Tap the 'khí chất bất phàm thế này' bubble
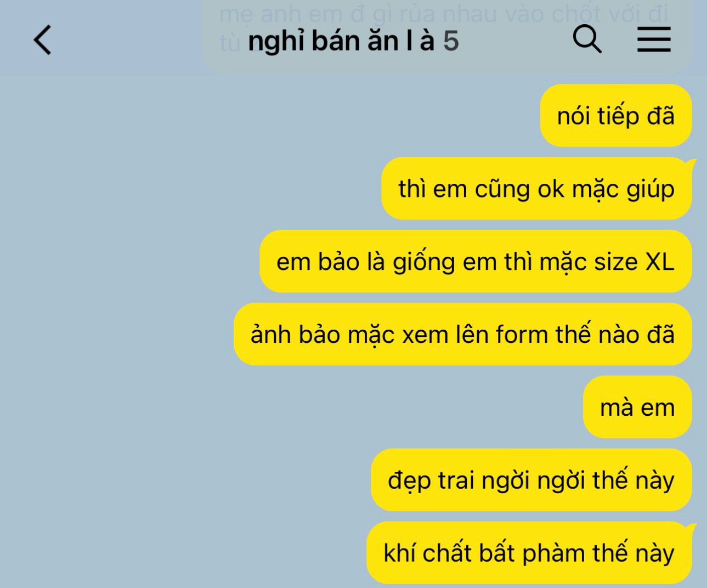Viewport: 707px width, 588px height. tap(529, 553)
